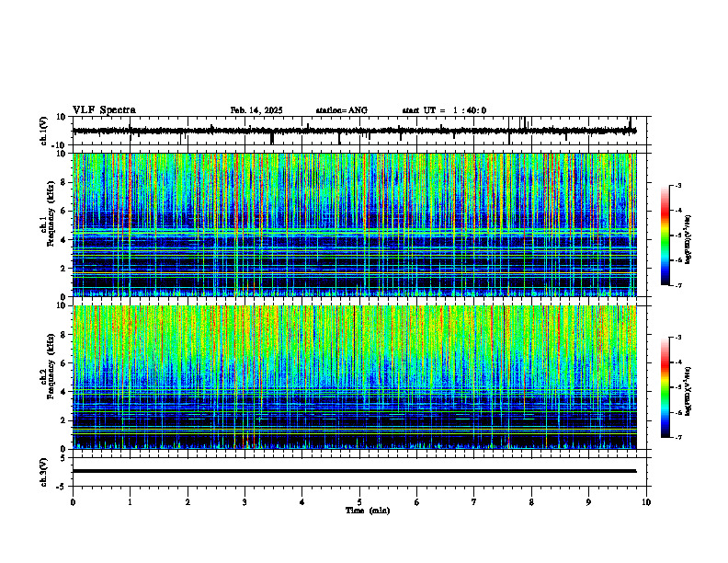The height and width of the screenshot is (563, 728).
Task: Click the "station=ANG" header label
Action: pos(342,110)
